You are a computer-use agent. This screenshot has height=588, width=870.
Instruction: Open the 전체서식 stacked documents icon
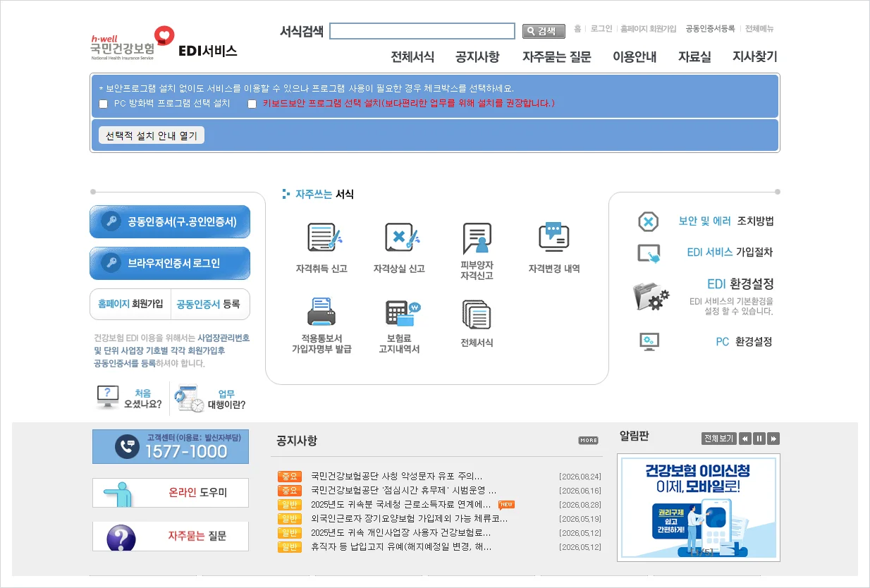(x=477, y=314)
